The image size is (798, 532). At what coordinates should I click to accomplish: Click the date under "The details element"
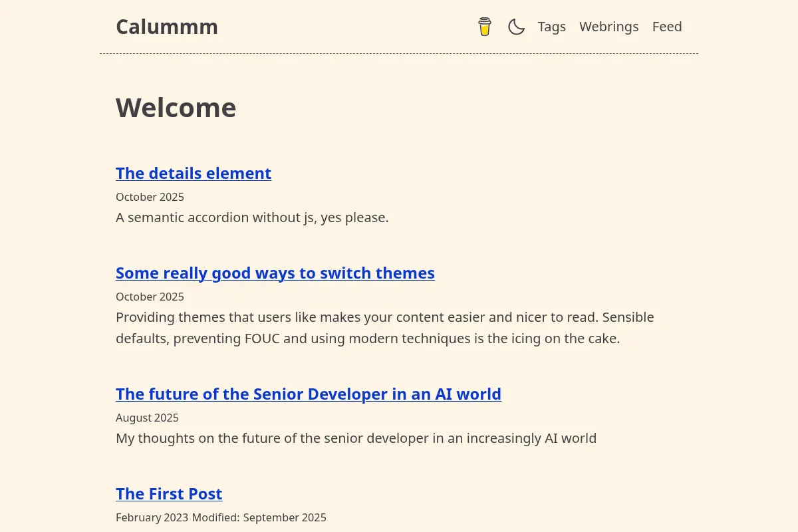[x=150, y=197]
